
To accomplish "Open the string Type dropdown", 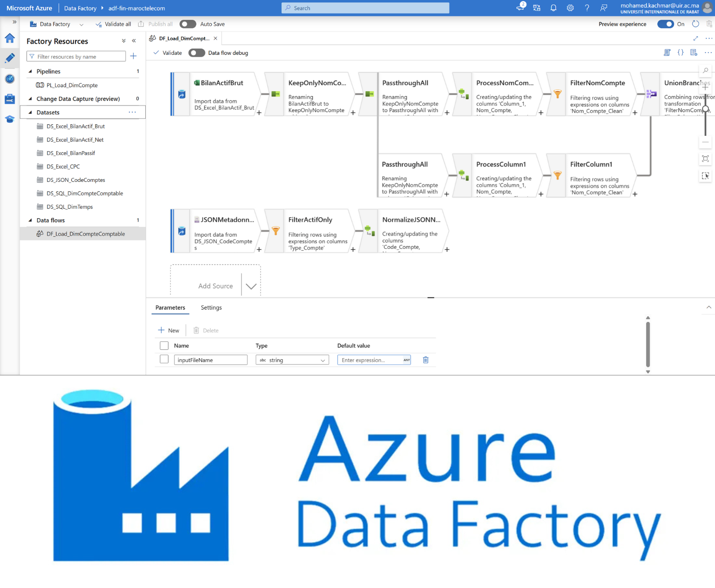I will click(292, 360).
